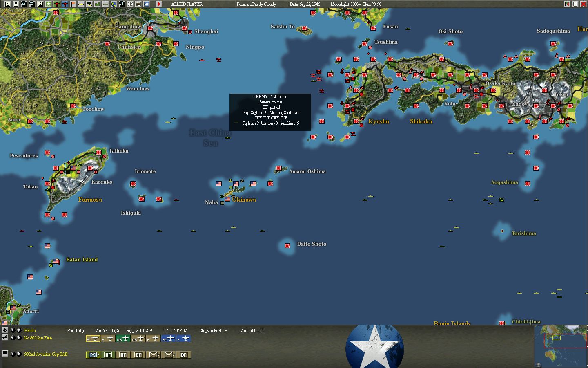
Task: Open the Peleliu base name link
Action: [30, 330]
